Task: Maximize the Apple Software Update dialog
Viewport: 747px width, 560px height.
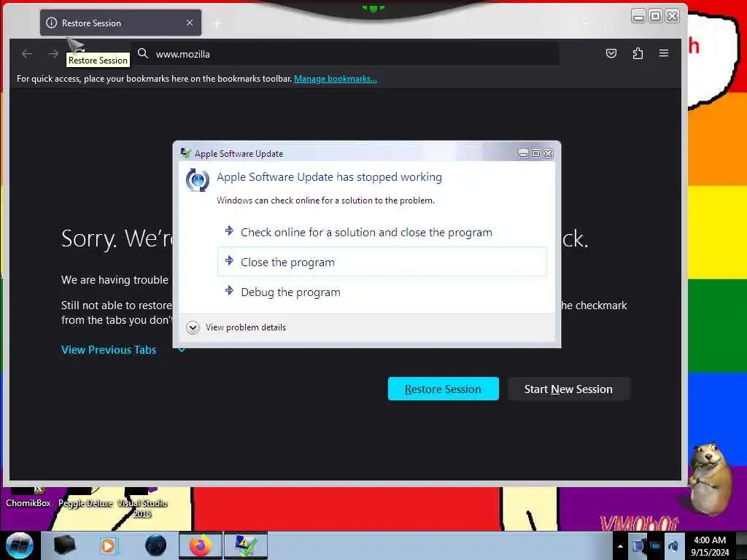Action: pyautogui.click(x=535, y=153)
